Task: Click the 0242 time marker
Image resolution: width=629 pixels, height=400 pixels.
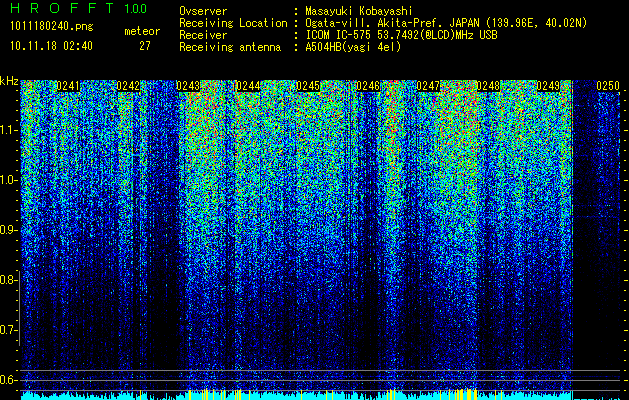Action: tap(128, 86)
